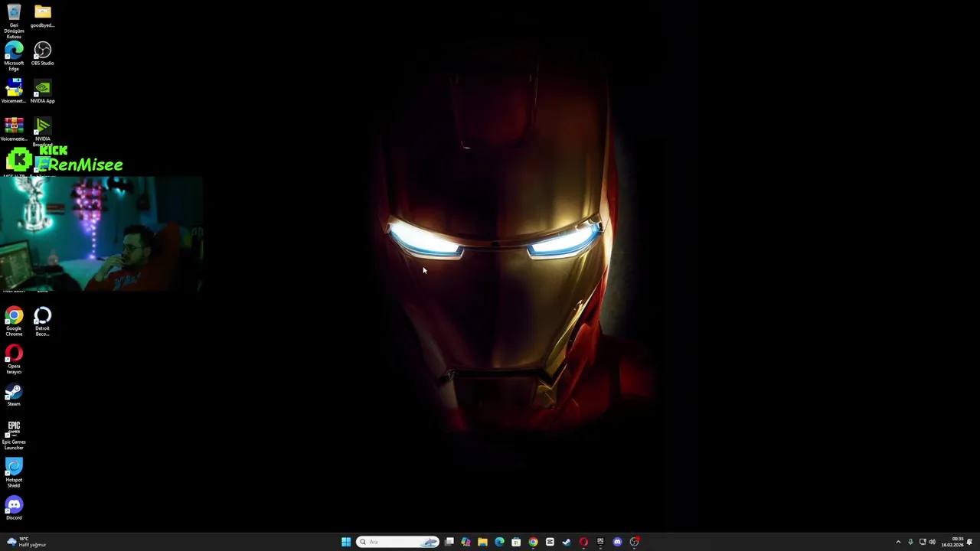980x551 pixels.
Task: Switch to OBS Studio on the taskbar
Action: click(x=634, y=542)
